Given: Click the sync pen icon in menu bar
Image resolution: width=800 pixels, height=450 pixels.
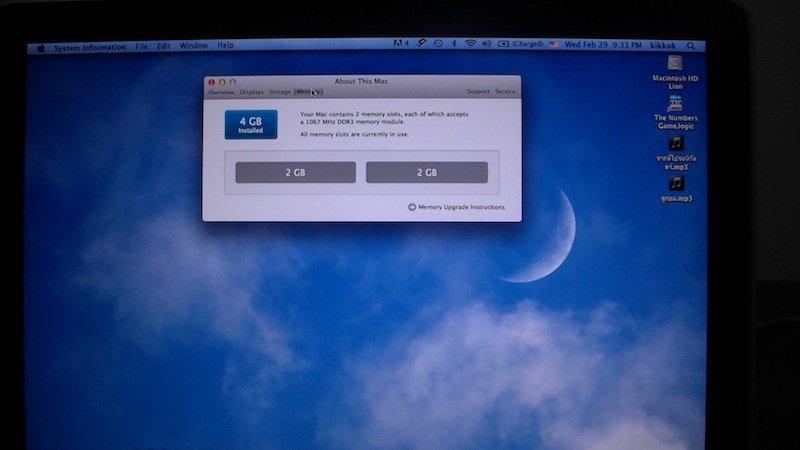Looking at the screenshot, I should pyautogui.click(x=421, y=44).
